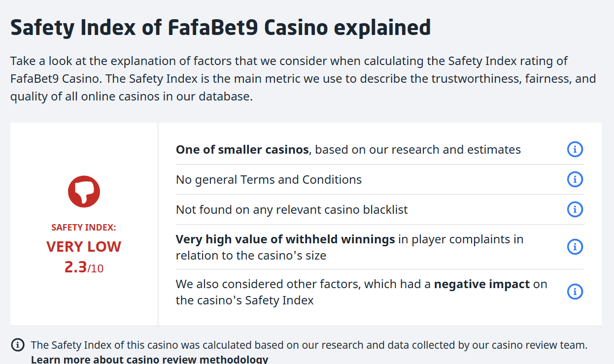This screenshot has height=364, width=614.
Task: Click info icon for other factors row
Action: pos(575,292)
